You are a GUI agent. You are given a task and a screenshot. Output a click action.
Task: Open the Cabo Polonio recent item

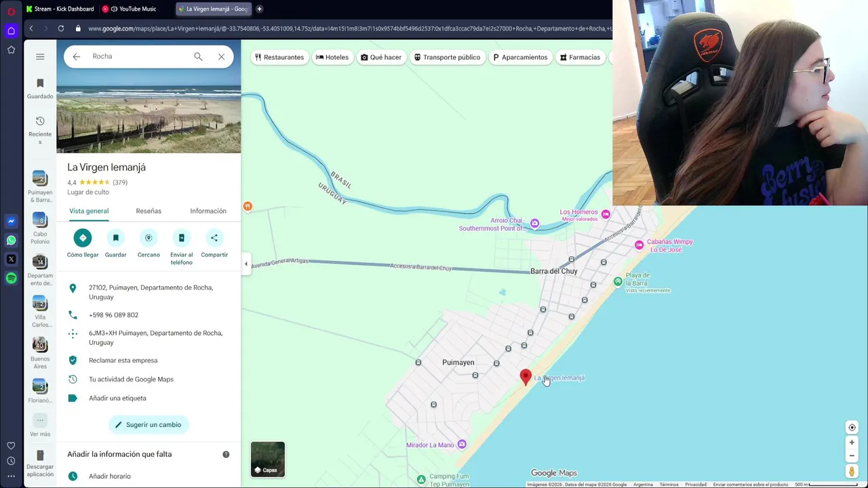40,228
